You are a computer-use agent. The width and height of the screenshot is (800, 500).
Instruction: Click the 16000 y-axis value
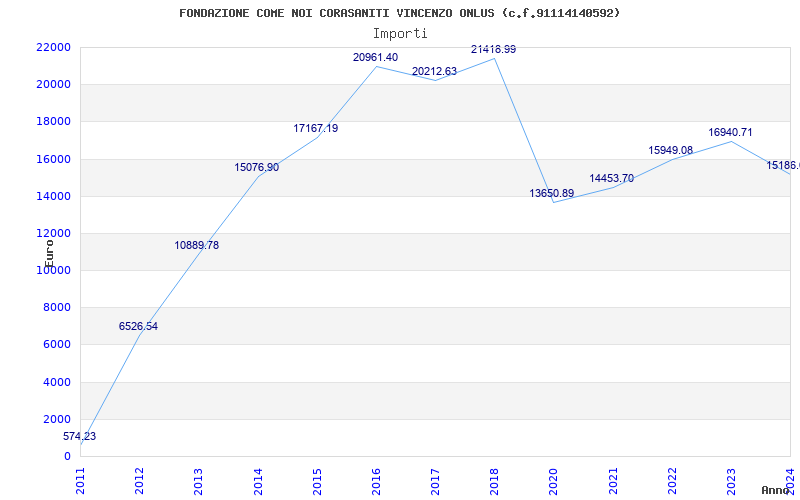tap(53, 159)
